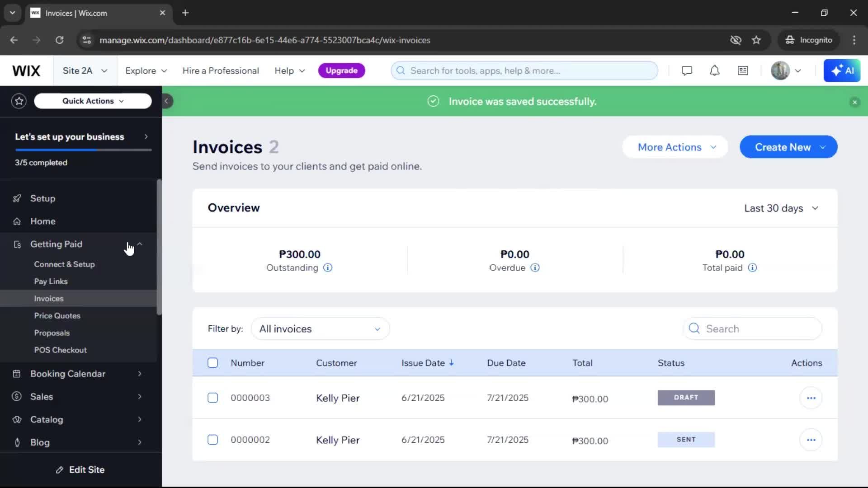The width and height of the screenshot is (868, 488).
Task: Open Pay Links page
Action: point(51,282)
